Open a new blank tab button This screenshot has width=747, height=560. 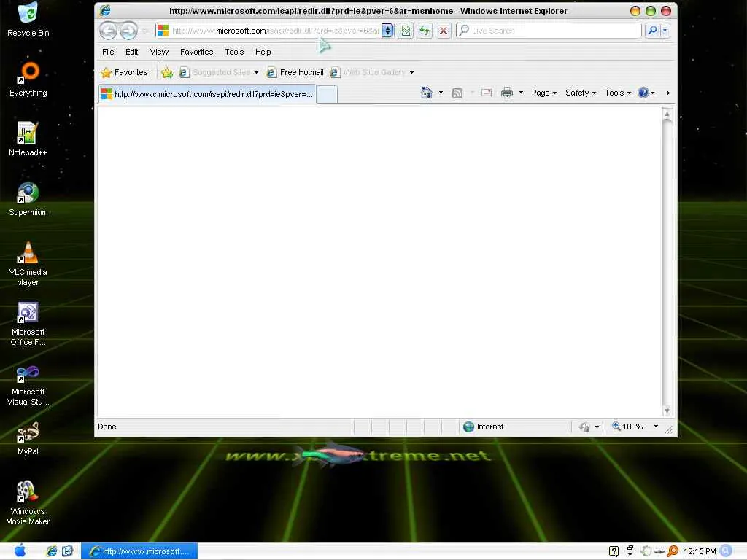pos(327,94)
